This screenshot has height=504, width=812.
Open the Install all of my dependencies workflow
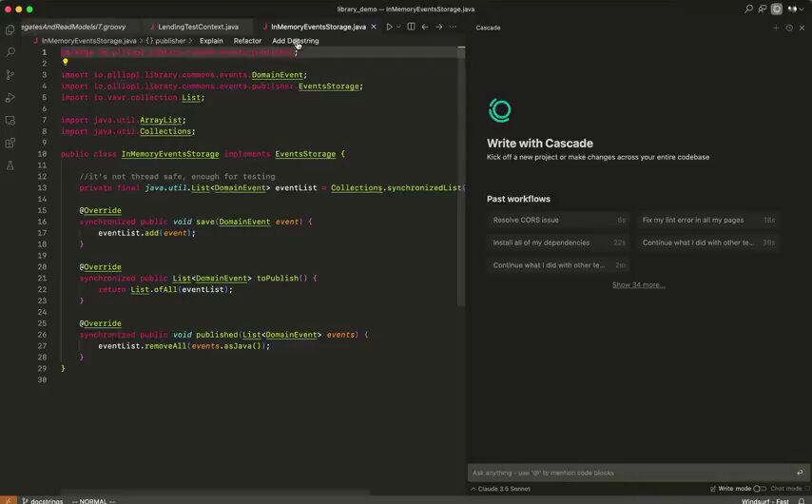point(558,242)
